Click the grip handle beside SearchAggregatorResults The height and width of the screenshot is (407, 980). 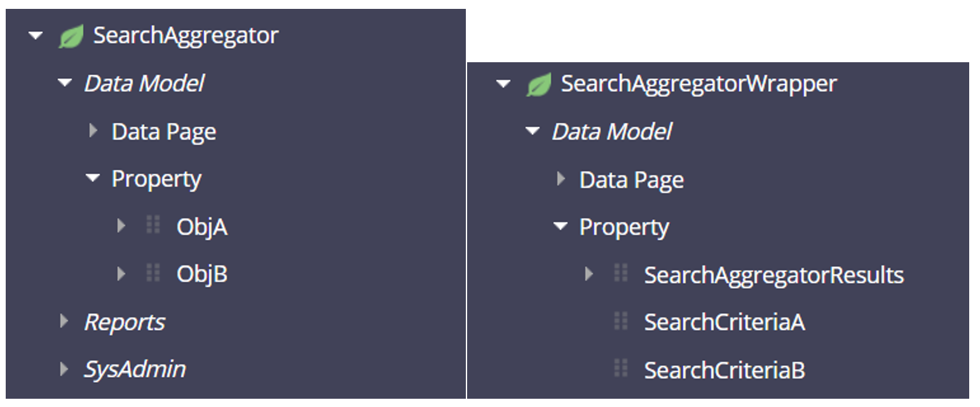[x=621, y=274]
